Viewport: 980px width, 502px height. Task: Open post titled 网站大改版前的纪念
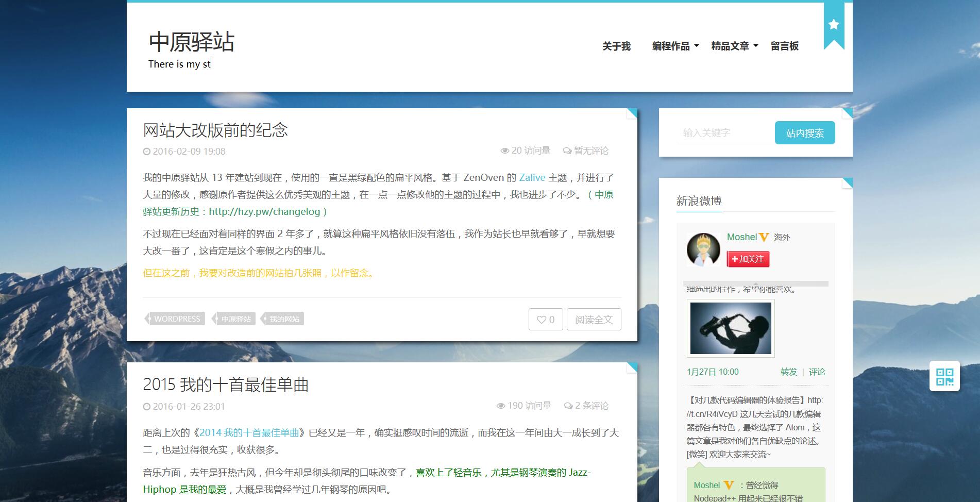point(215,130)
